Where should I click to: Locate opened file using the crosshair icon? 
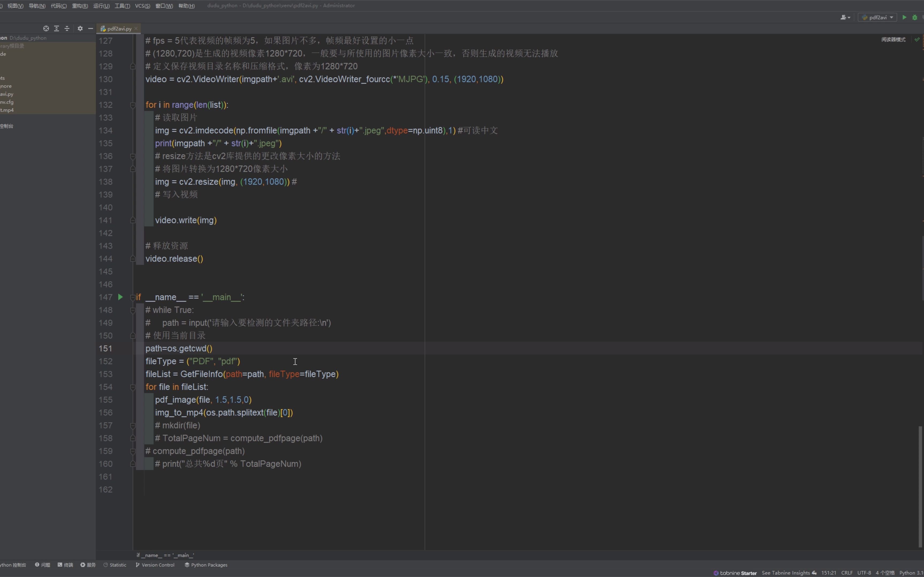[x=46, y=29]
